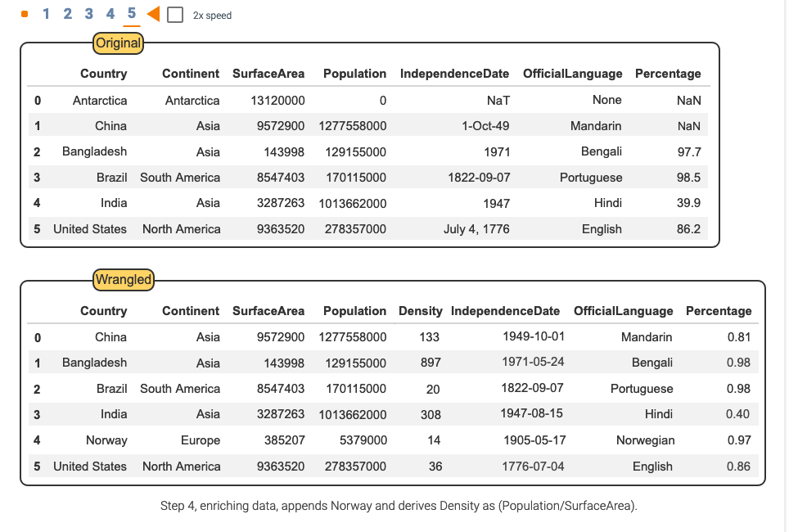Click the Wrangled table label
This screenshot has height=532, width=798.
[x=123, y=280]
